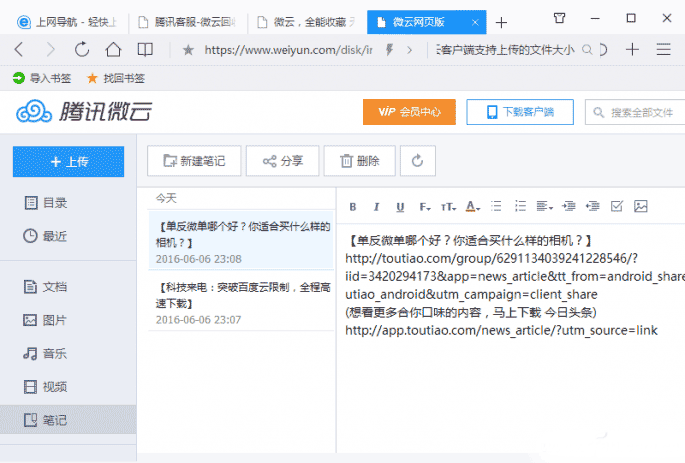685x463 pixels.
Task: Reload the page with browser refresh icon
Action: 82,49
